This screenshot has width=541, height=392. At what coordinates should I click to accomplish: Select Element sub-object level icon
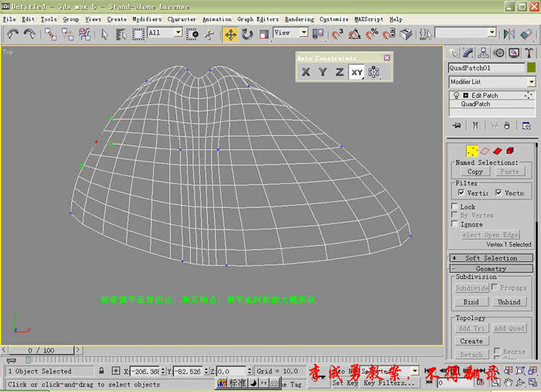pos(510,151)
